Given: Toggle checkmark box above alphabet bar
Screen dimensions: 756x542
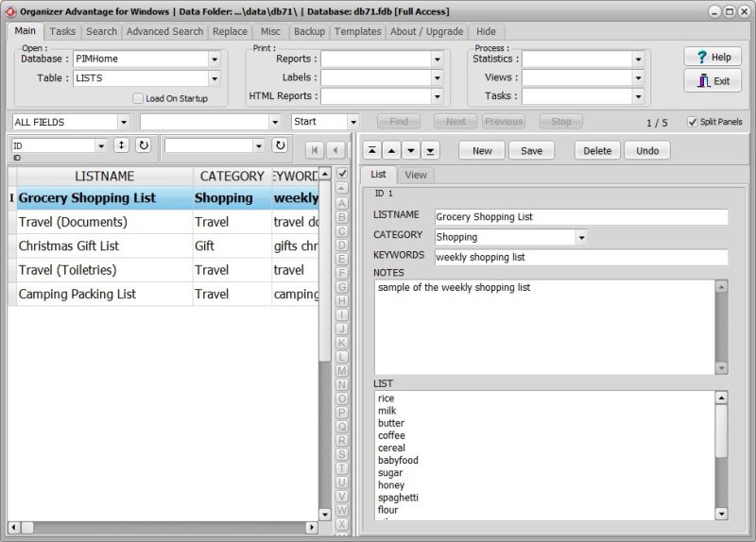Looking at the screenshot, I should pyautogui.click(x=342, y=174).
